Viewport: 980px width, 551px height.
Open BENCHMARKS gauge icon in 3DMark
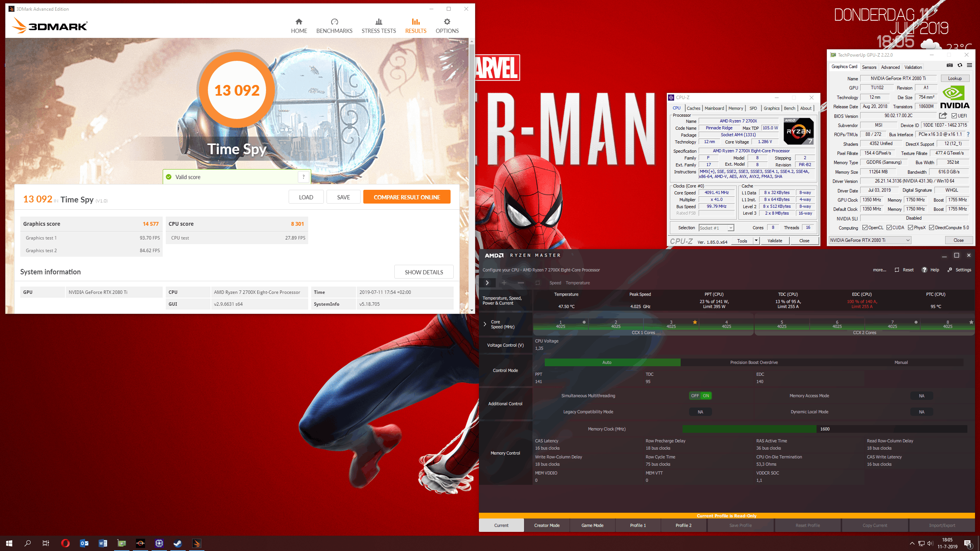tap(334, 22)
